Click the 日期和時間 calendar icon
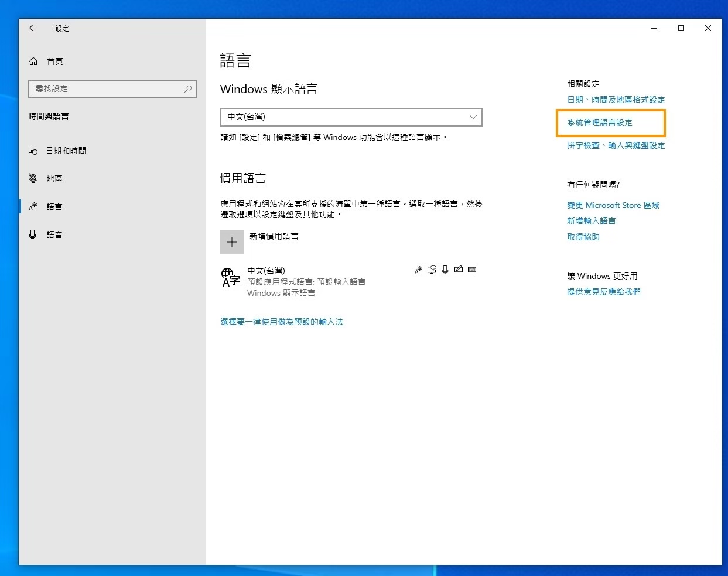Screen dimensions: 728x576 pos(33,151)
